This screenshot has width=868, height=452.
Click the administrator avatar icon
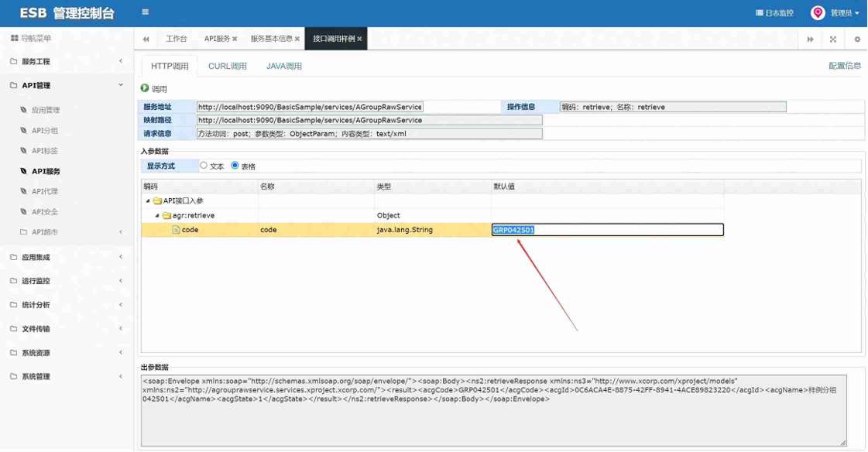(x=818, y=12)
